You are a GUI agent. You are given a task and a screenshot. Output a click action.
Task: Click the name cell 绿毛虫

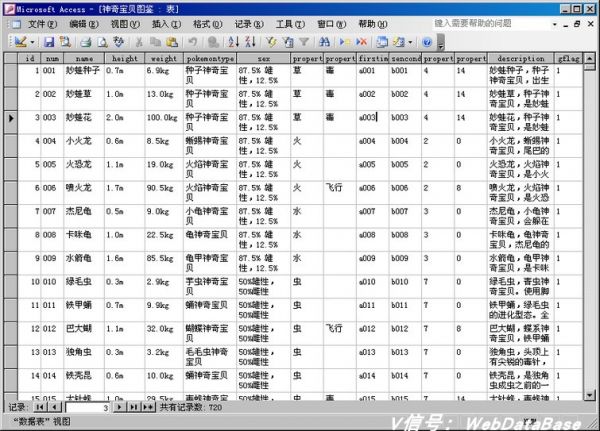[x=84, y=286]
